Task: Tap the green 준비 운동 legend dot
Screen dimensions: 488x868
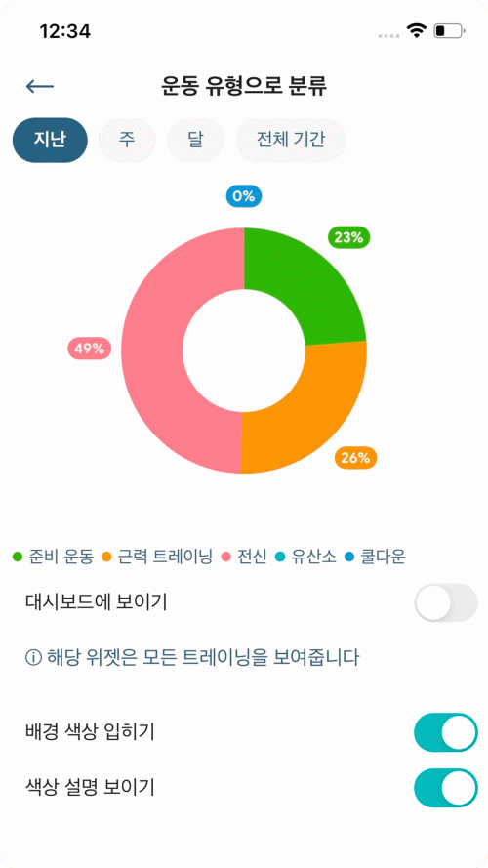Action: pos(18,557)
